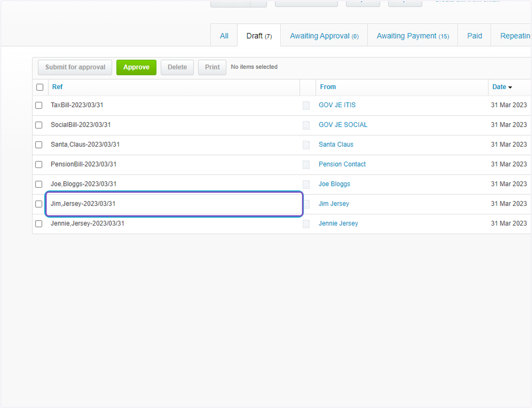
Task: Switch to the All tab
Action: coord(224,36)
